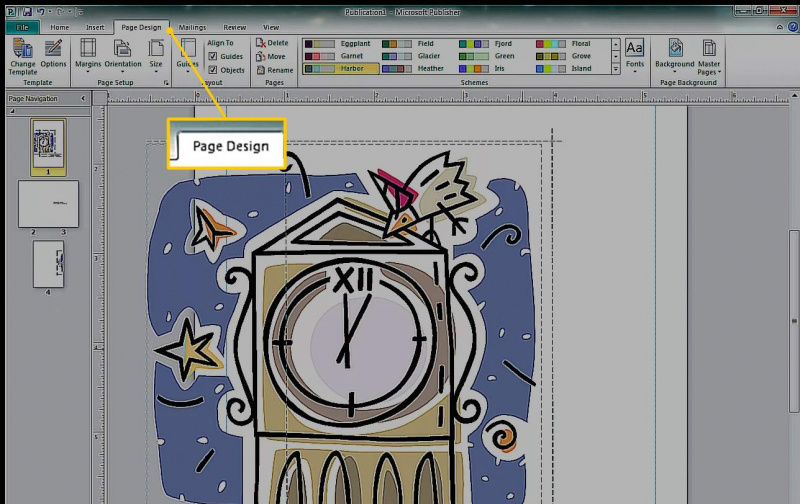Viewport: 800px width, 504px height.
Task: Apply the Eggplant color scheme
Action: pyautogui.click(x=340, y=44)
